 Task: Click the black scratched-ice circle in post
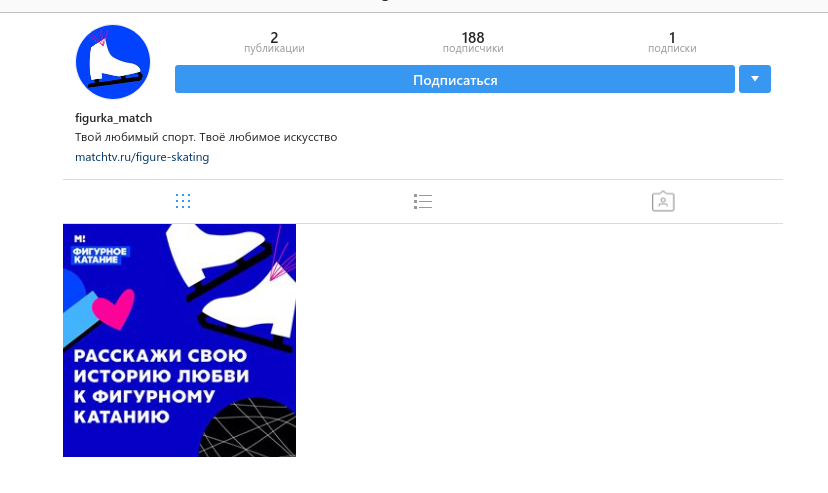[x=248, y=429]
